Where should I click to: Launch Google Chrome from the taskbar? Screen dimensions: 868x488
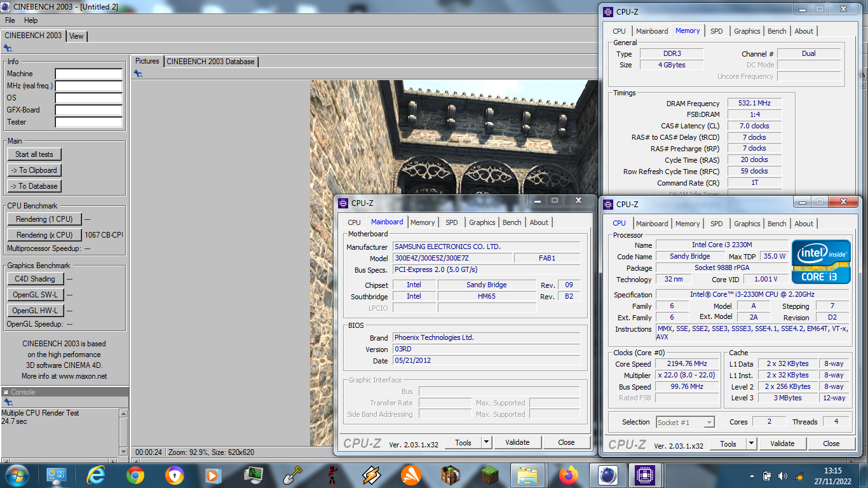(135, 475)
